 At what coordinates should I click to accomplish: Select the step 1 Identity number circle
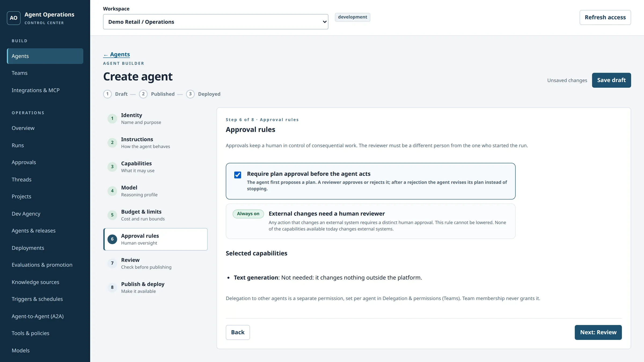click(x=112, y=119)
